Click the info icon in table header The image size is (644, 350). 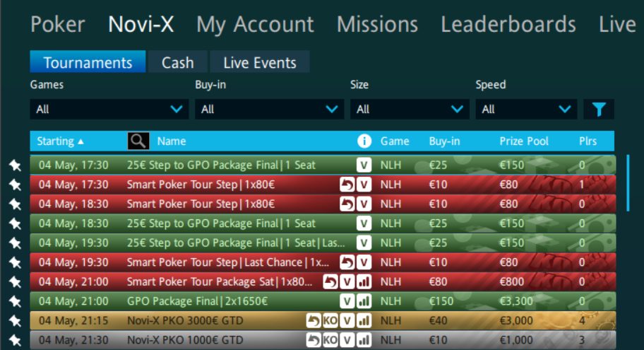pyautogui.click(x=364, y=141)
